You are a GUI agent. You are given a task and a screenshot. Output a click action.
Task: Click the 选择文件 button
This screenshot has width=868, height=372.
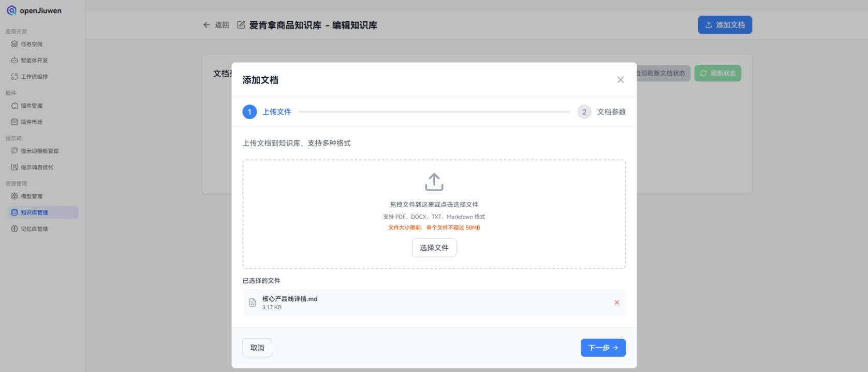click(x=434, y=248)
